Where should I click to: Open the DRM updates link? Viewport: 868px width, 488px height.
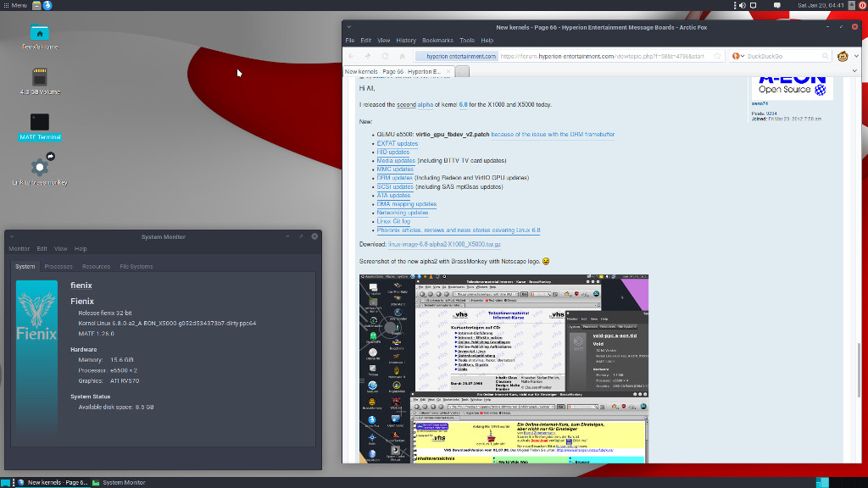(395, 178)
